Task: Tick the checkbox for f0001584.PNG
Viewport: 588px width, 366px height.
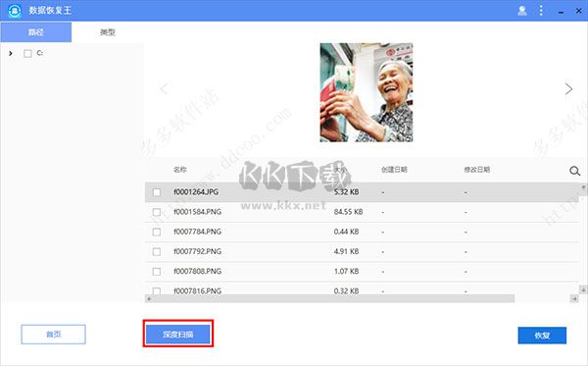Action: coord(157,212)
